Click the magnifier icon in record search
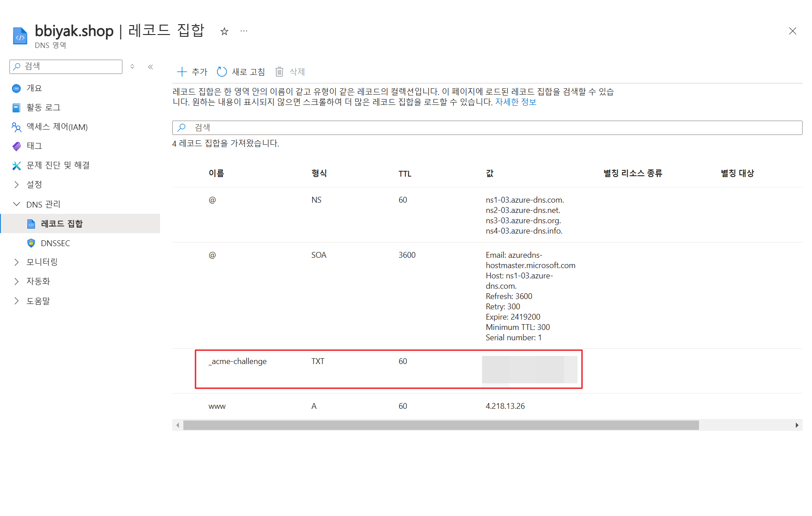 (182, 127)
